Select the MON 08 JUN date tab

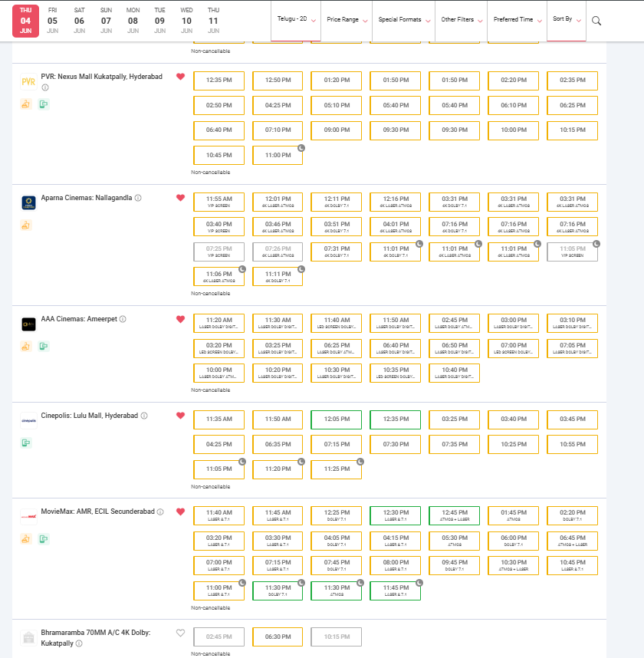click(x=133, y=21)
